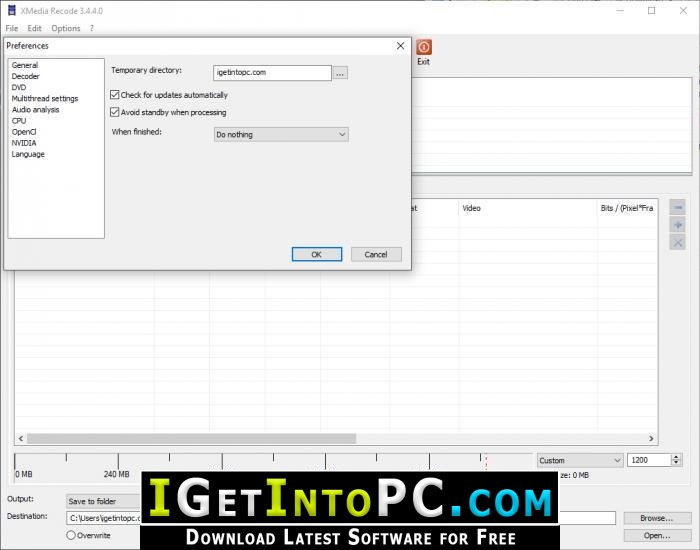This screenshot has height=550, width=700.
Task: Browse for temporary directory with ... button
Action: [x=340, y=73]
